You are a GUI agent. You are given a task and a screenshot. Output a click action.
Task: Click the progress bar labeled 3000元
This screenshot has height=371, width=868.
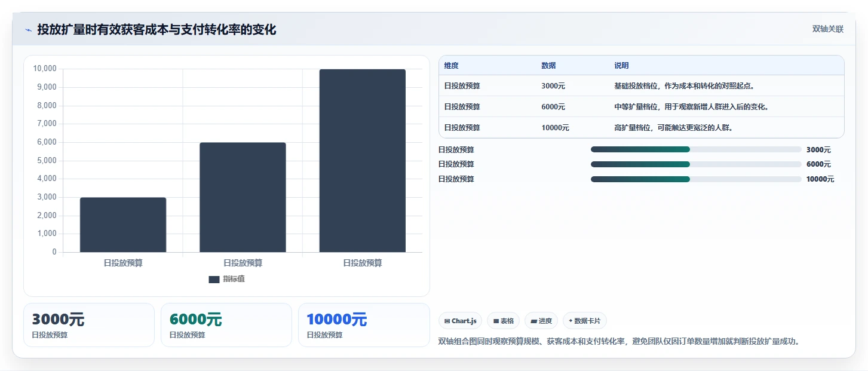pyautogui.click(x=696, y=149)
